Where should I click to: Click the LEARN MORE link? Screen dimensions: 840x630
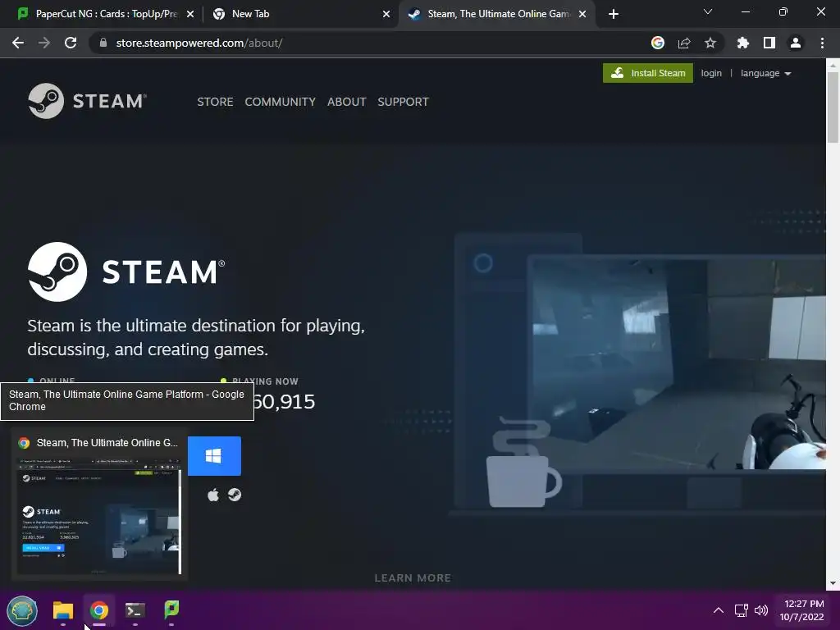click(x=413, y=578)
